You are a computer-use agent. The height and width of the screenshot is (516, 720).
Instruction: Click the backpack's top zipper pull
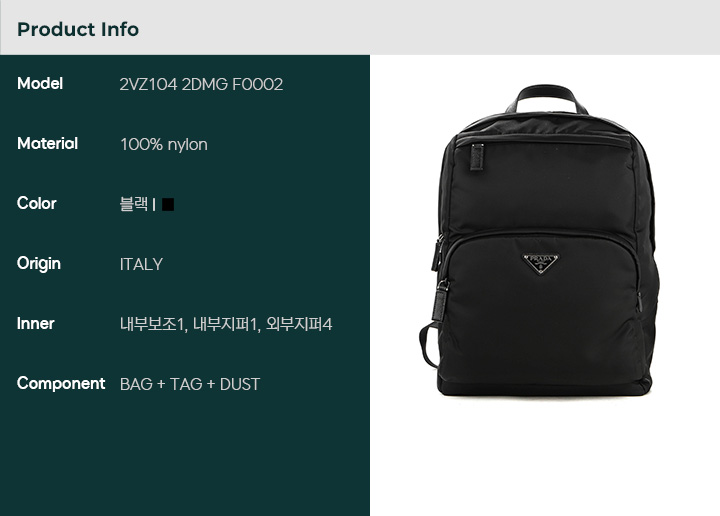point(477,157)
